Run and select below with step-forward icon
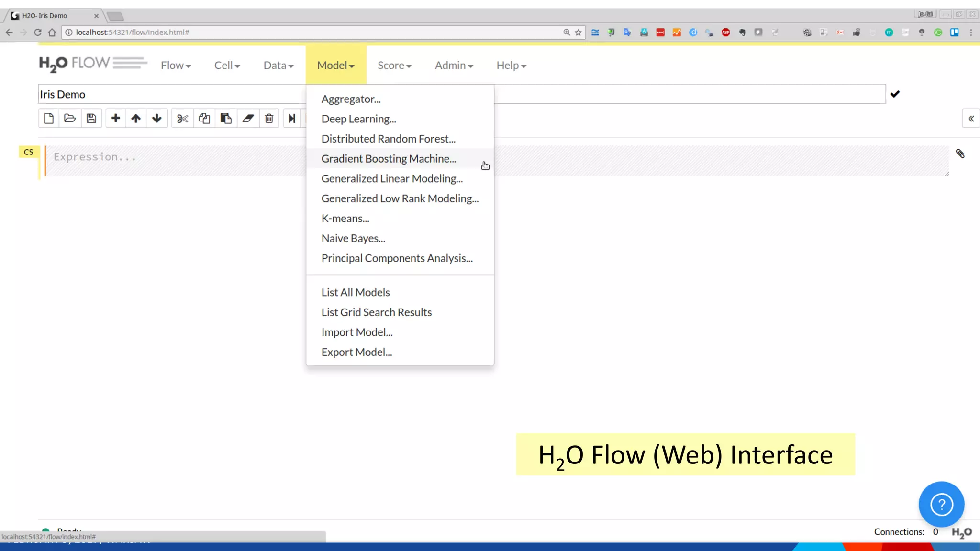 tap(291, 118)
